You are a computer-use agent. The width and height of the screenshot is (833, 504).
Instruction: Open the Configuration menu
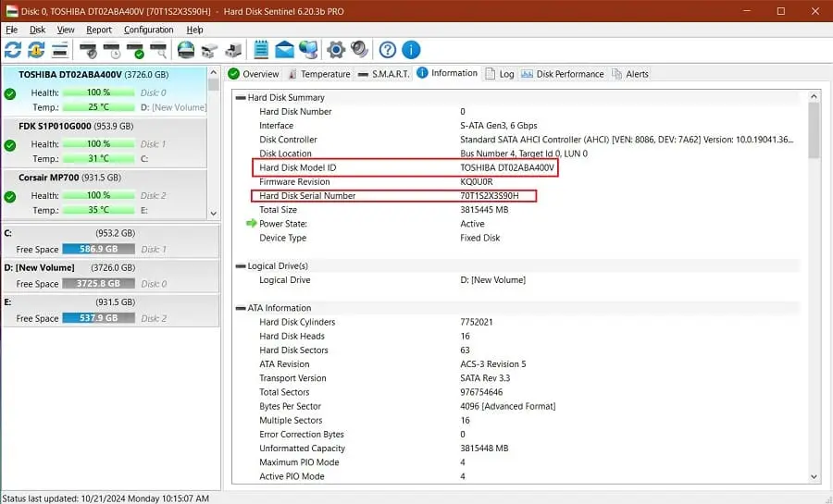pos(149,30)
